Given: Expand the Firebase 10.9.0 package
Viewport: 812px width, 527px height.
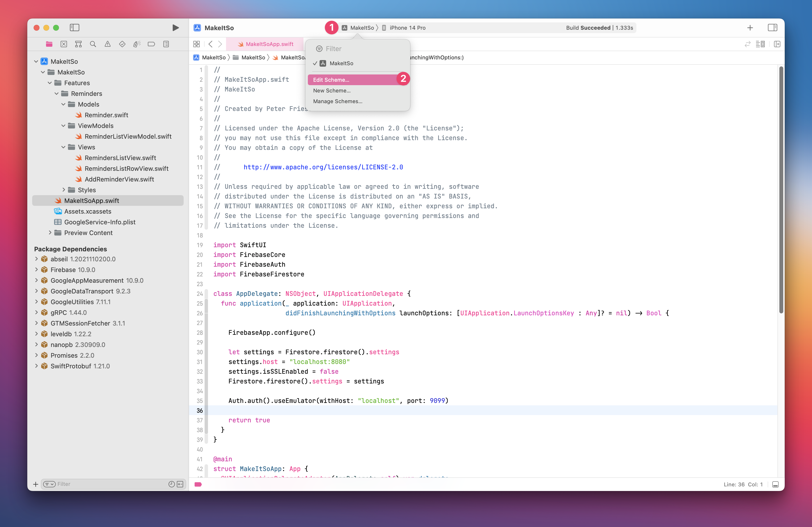Looking at the screenshot, I should click(x=37, y=270).
